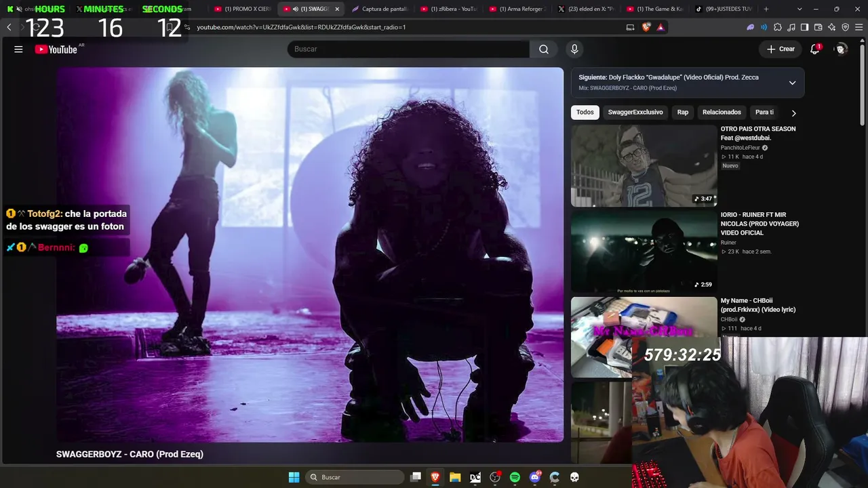Switch to the elded en X browser tab
Image resolution: width=868 pixels, height=488 pixels.
tap(586, 9)
